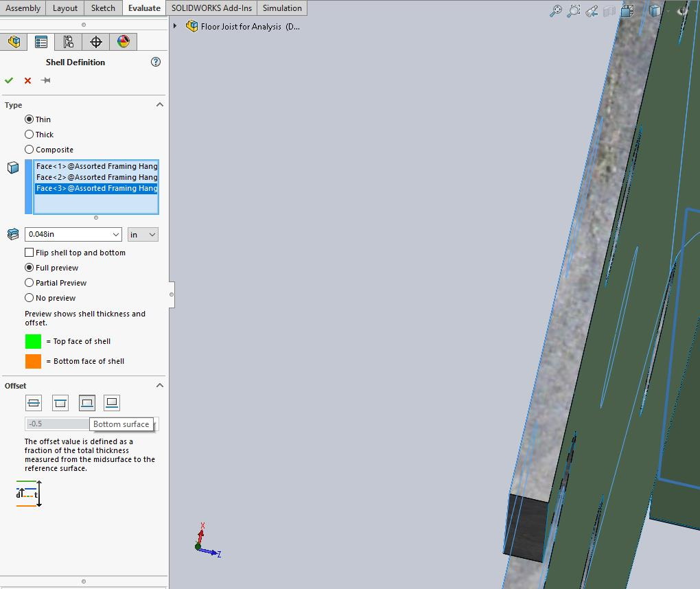Cancel the Shell Definition with red X
Screen dimensions: 700x589
[x=27, y=80]
